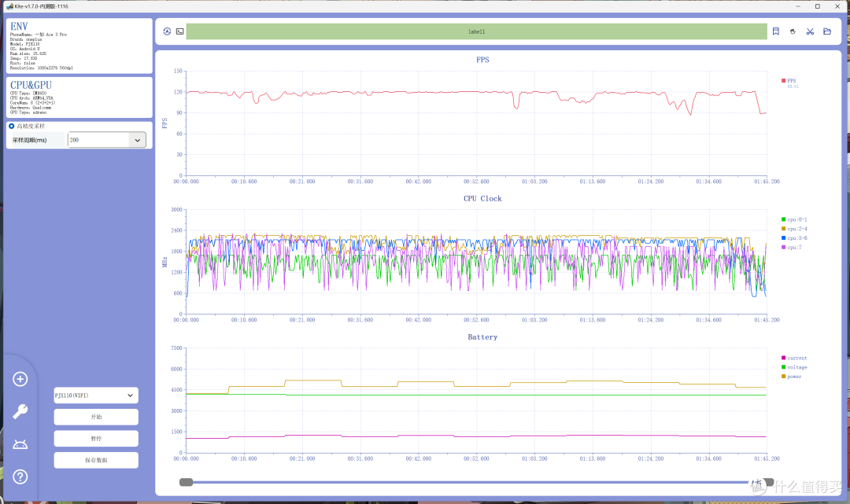The width and height of the screenshot is (850, 504).
Task: Select the Android robot icon
Action: tap(20, 444)
